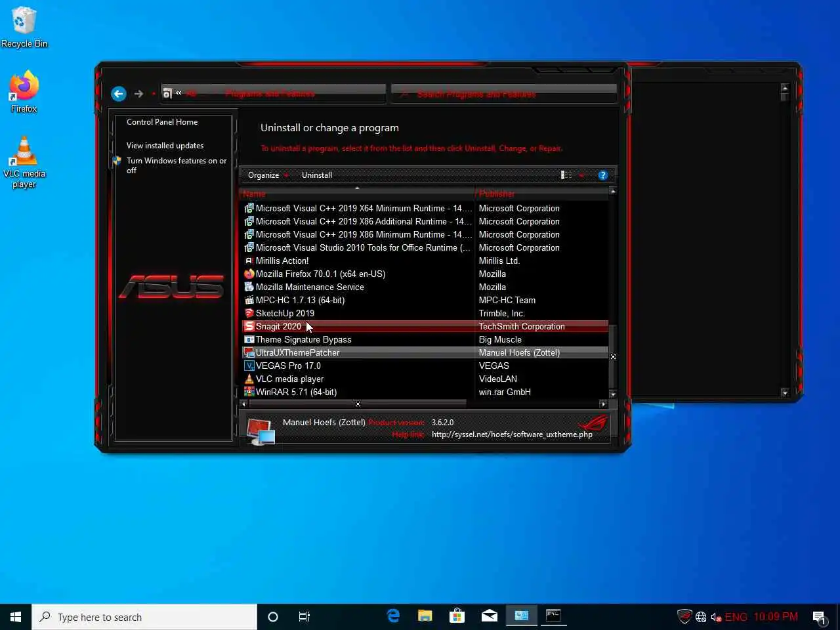Open the Organize dropdown menu
The height and width of the screenshot is (630, 840).
268,175
